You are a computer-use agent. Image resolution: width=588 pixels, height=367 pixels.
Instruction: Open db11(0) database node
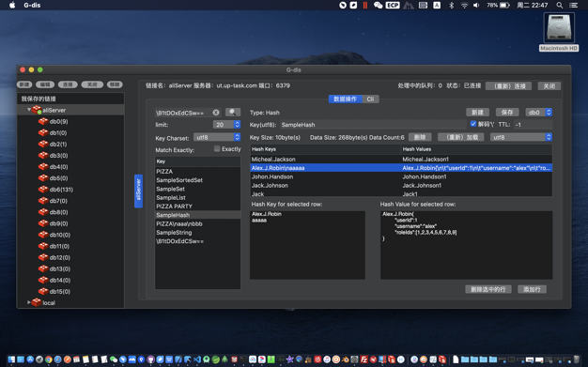coord(59,246)
